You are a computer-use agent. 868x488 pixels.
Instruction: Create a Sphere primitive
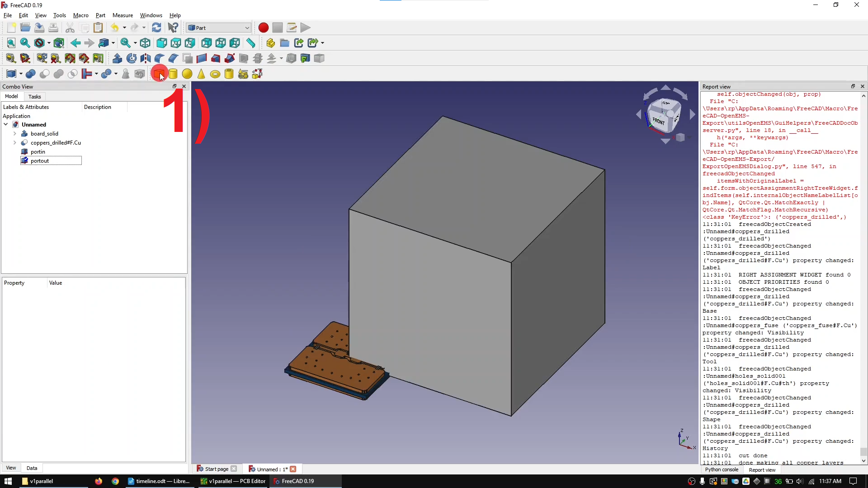tap(187, 74)
